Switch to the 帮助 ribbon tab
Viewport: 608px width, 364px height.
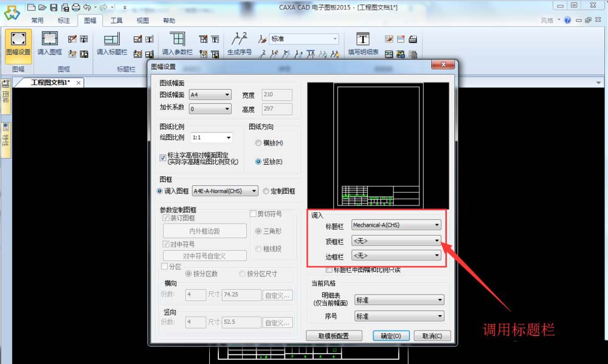click(x=169, y=21)
